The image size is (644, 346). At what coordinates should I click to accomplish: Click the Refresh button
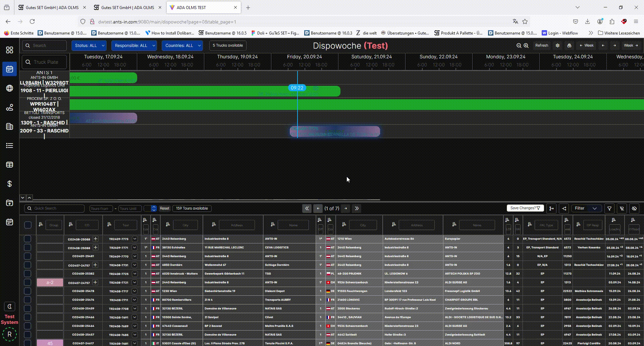pyautogui.click(x=542, y=46)
